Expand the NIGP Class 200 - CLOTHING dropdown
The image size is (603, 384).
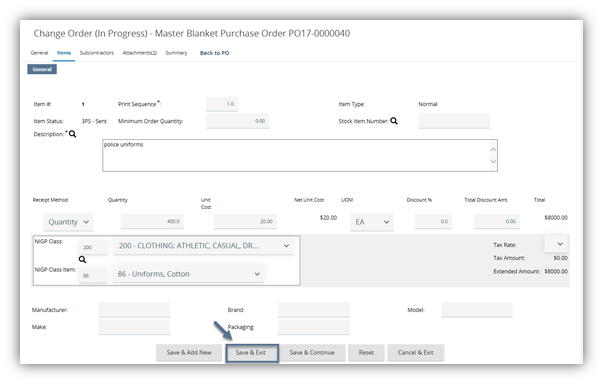(x=203, y=246)
